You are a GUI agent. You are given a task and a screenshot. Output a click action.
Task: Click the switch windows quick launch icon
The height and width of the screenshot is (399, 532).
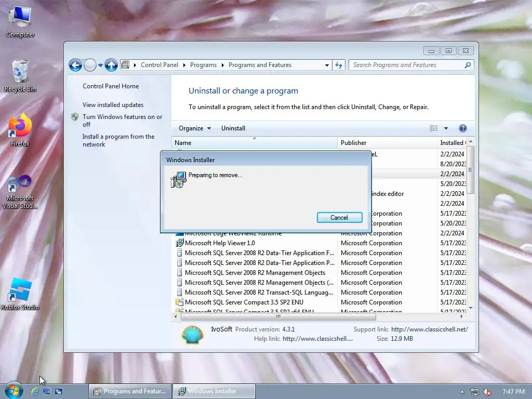pos(59,391)
